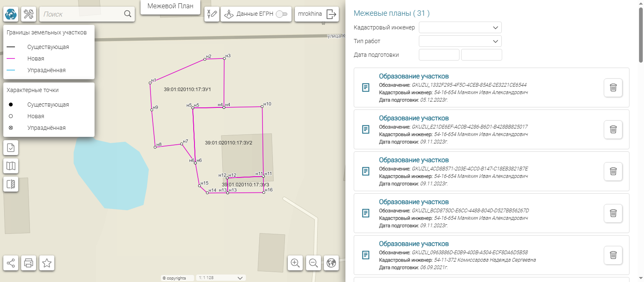Click the Межевой План tab

tap(170, 6)
